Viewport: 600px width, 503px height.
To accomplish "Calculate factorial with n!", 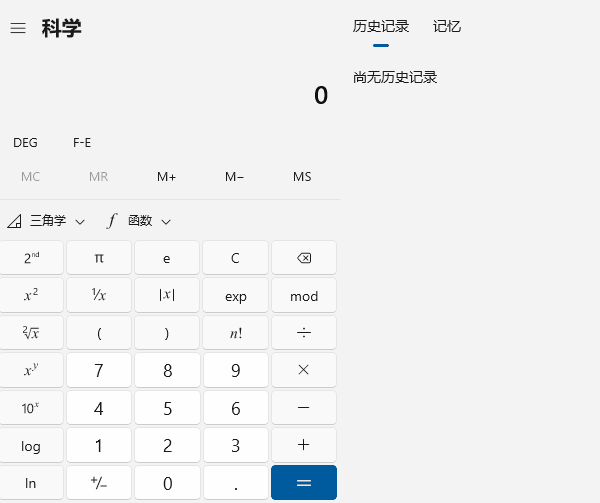I will [235, 333].
